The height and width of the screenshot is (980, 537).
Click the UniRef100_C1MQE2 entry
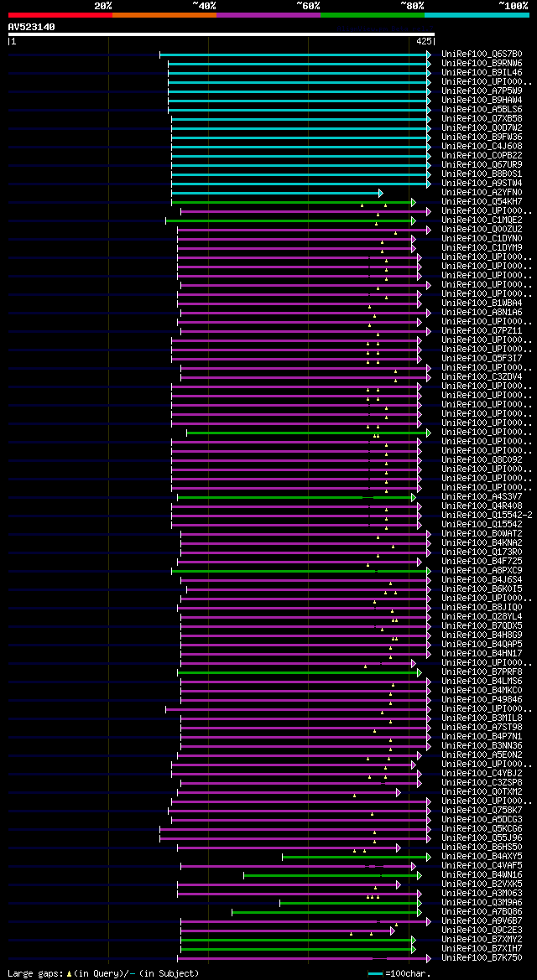(x=482, y=220)
